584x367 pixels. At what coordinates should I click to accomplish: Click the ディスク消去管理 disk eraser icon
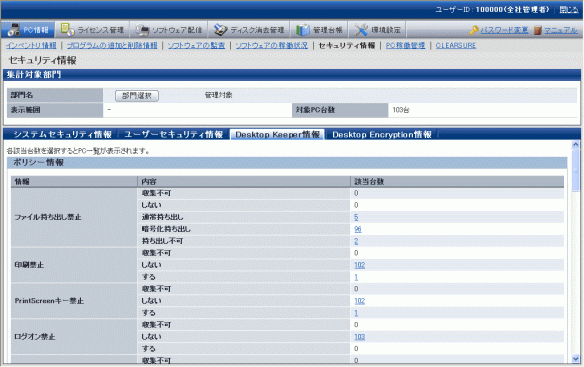point(220,30)
